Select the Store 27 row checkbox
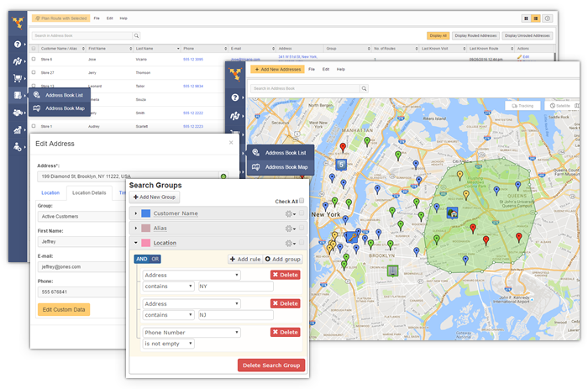 coord(34,72)
